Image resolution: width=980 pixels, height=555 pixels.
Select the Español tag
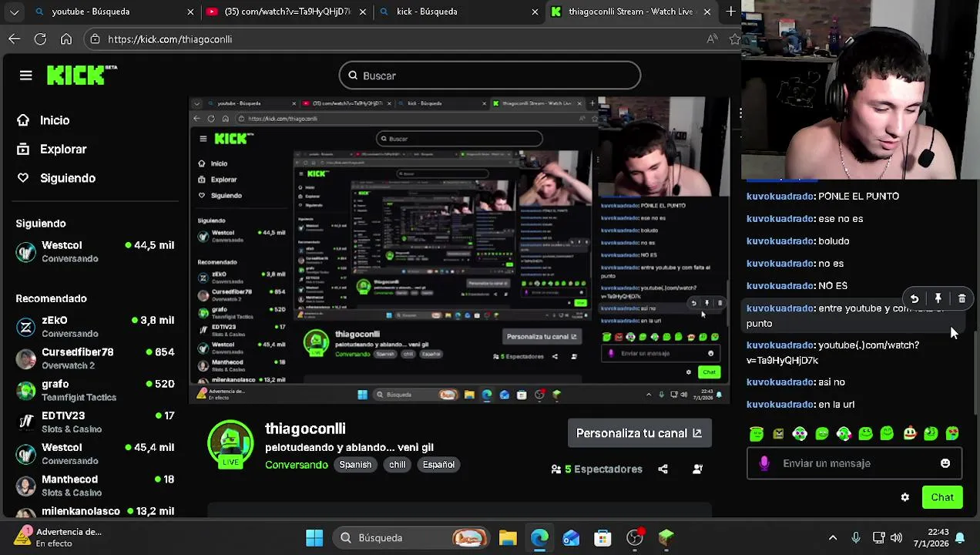coord(438,465)
